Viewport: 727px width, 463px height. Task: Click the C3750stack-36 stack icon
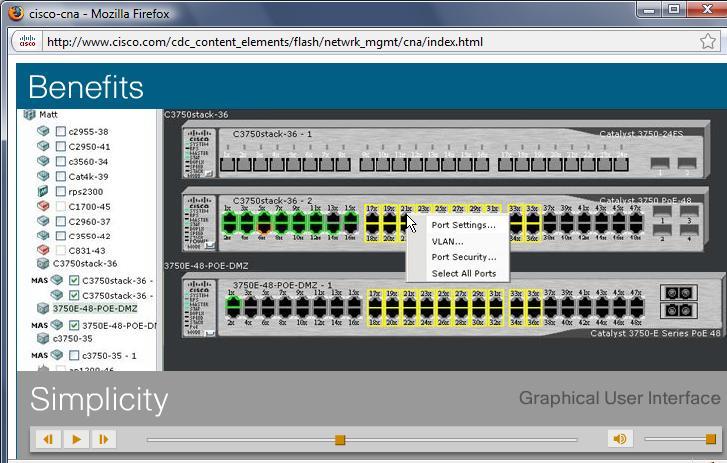point(43,264)
